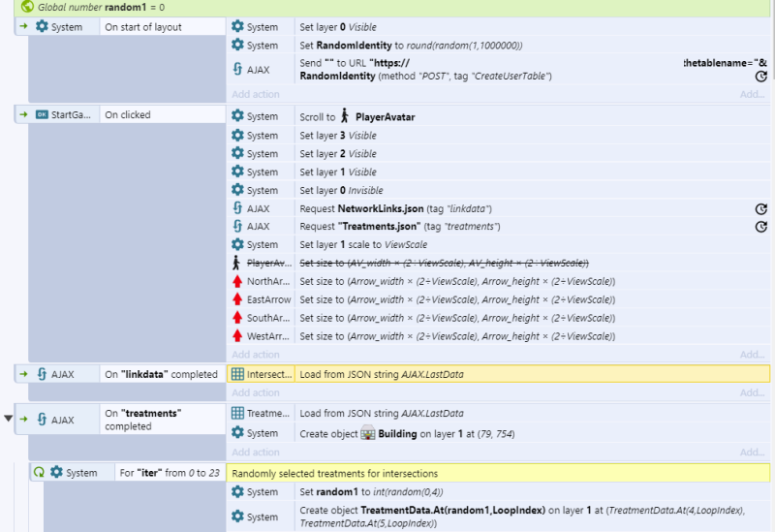Click the wait-clock icon on Treatments.json request
The height and width of the screenshot is (532, 775).
761,227
